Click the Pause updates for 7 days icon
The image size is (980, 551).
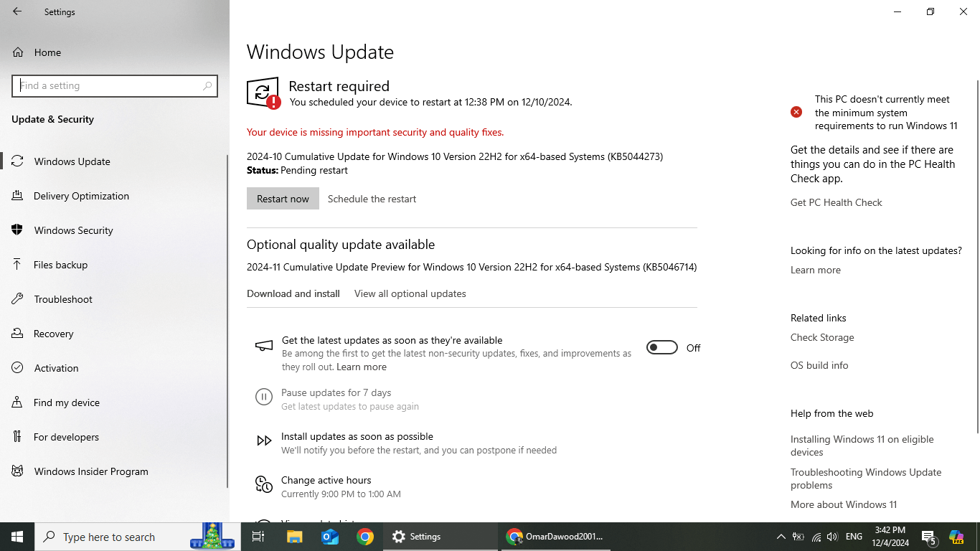tap(264, 397)
